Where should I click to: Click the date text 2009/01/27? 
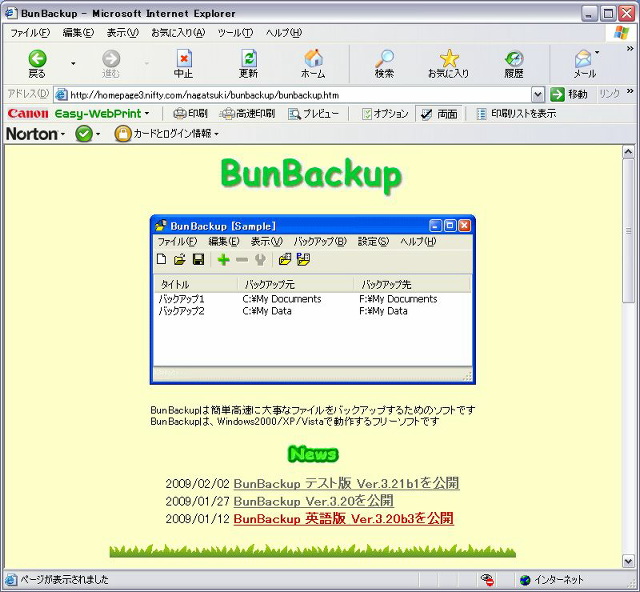pyautogui.click(x=198, y=501)
